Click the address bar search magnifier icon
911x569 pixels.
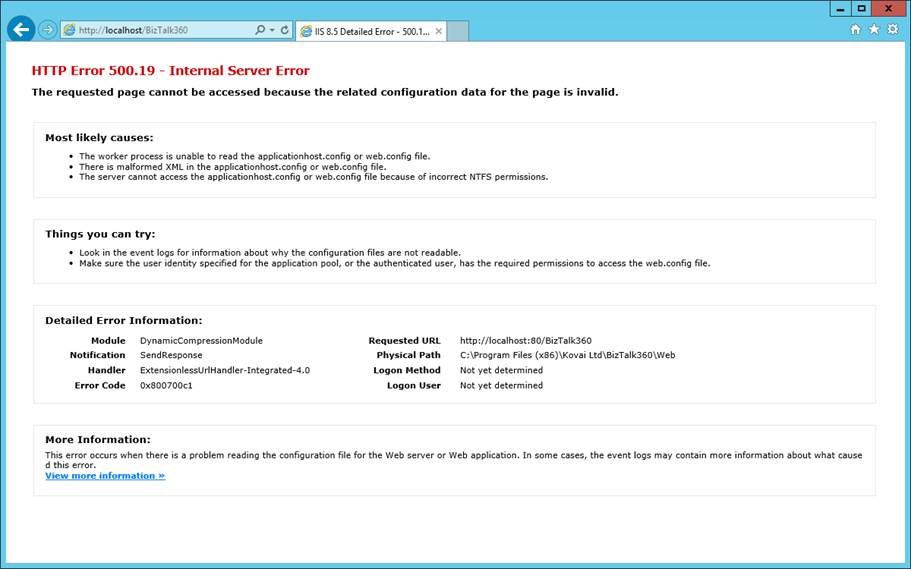click(260, 30)
